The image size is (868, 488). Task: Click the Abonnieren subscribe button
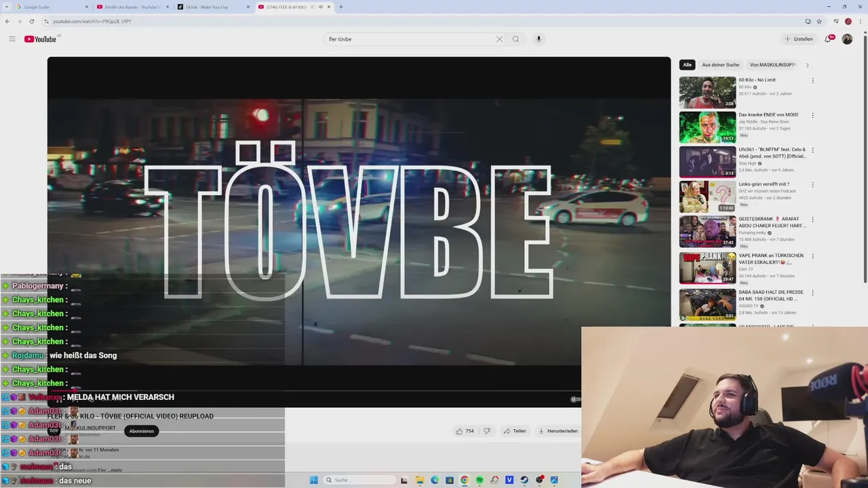[141, 431]
